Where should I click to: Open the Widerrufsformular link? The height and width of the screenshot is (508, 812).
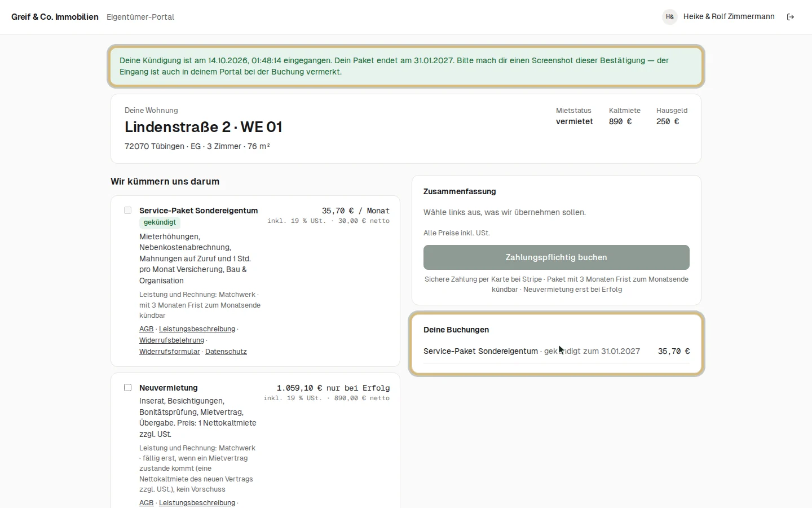click(x=170, y=352)
